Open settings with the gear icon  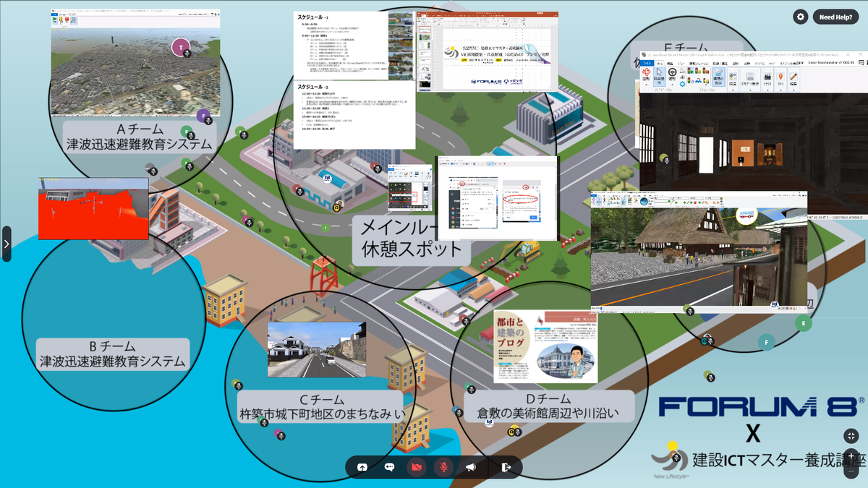point(801,17)
